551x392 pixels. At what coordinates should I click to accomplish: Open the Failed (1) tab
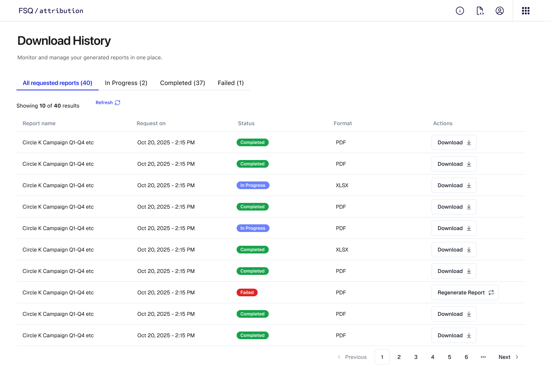(231, 83)
